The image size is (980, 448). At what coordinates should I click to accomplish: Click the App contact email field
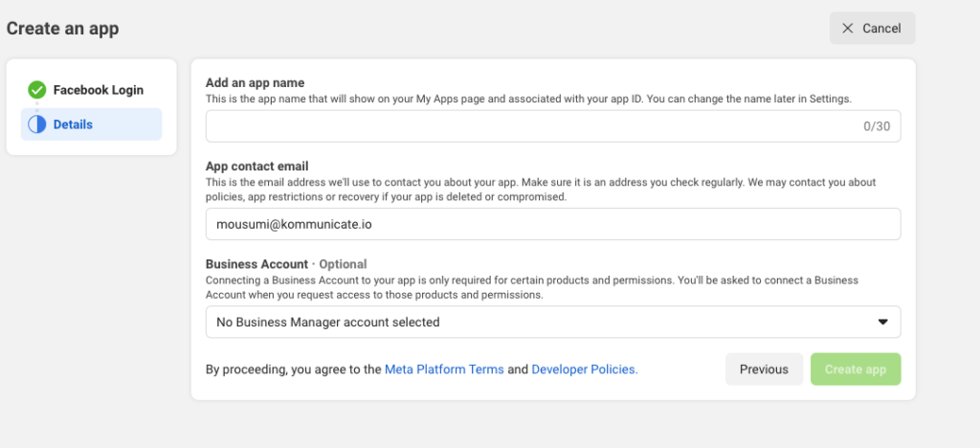(x=553, y=224)
